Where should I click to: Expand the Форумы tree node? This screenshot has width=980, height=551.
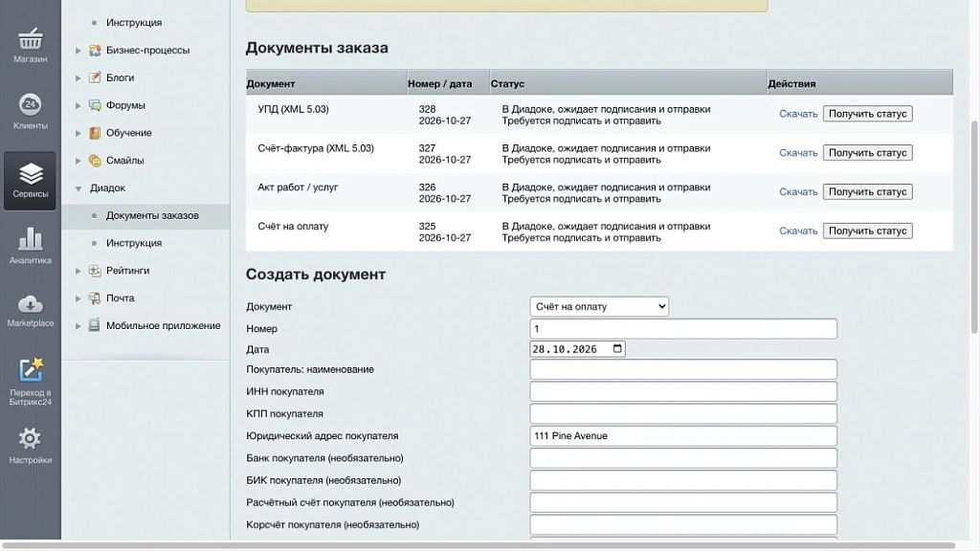tap(78, 105)
